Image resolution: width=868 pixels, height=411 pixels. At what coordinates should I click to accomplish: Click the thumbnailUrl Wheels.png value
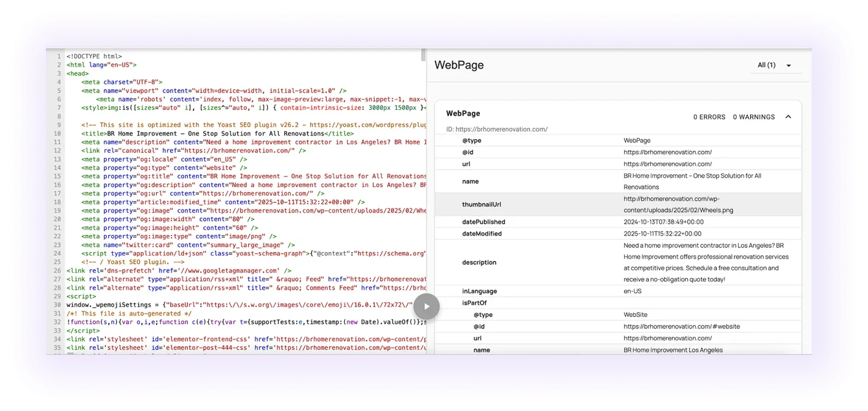tap(678, 204)
